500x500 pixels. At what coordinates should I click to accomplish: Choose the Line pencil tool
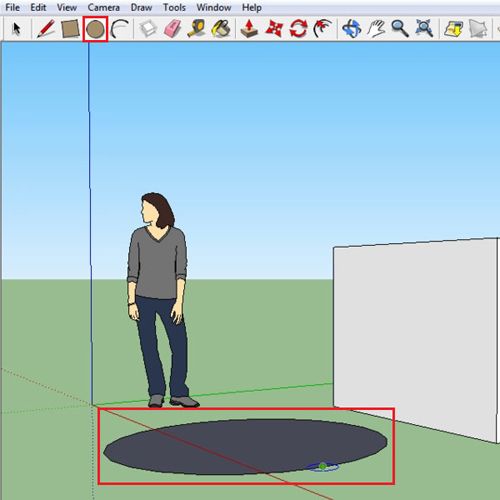click(46, 29)
